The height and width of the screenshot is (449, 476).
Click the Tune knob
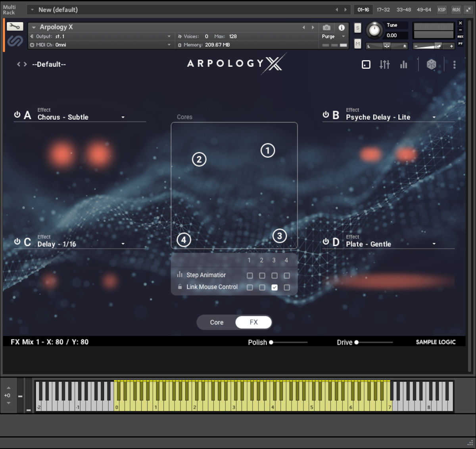(374, 31)
